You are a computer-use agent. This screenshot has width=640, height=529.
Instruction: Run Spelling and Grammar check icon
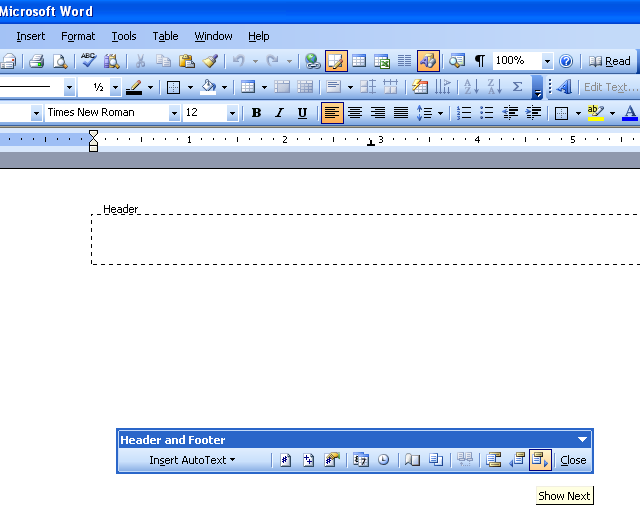pos(88,61)
